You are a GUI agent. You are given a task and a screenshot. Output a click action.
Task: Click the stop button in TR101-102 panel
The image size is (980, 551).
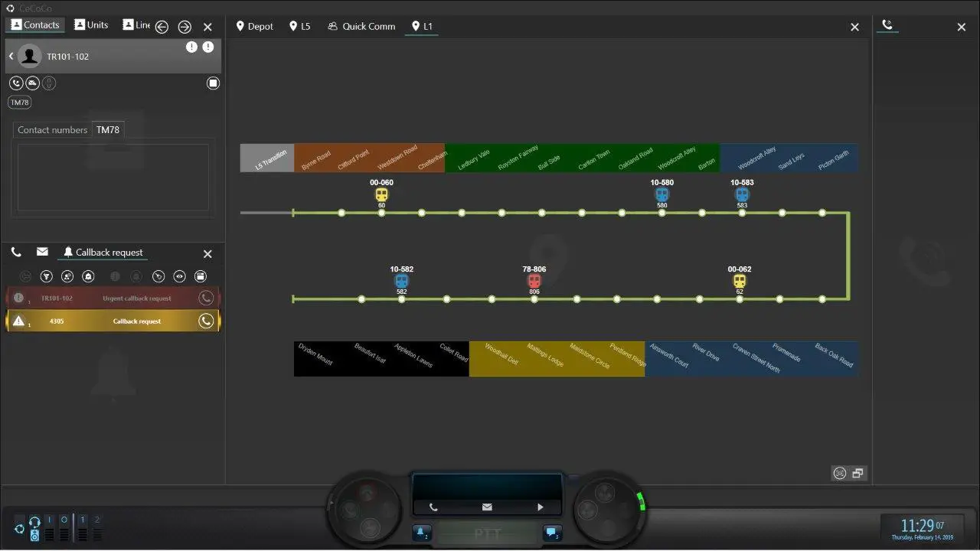coord(214,83)
